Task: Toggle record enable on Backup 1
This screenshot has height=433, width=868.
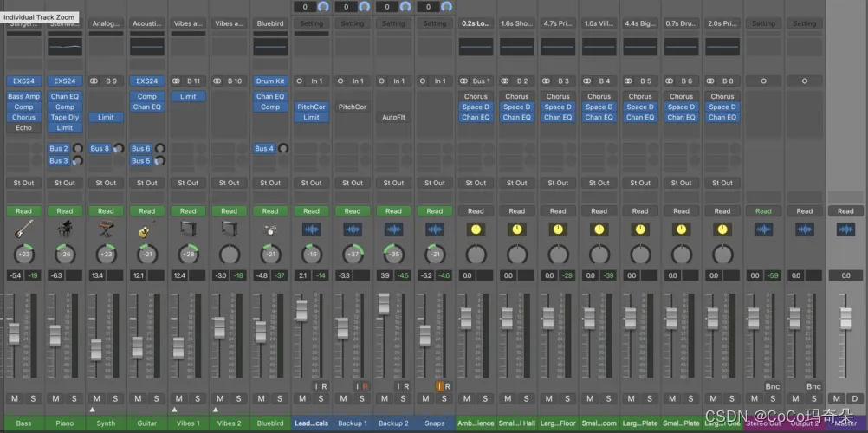Action: [366, 386]
